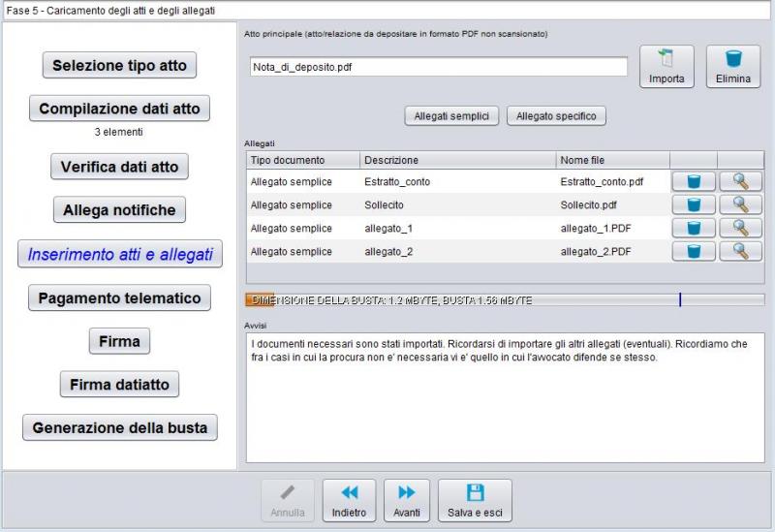Select the Inserimento atti e allegati step
Image resolution: width=775 pixels, height=532 pixels.
(x=120, y=254)
